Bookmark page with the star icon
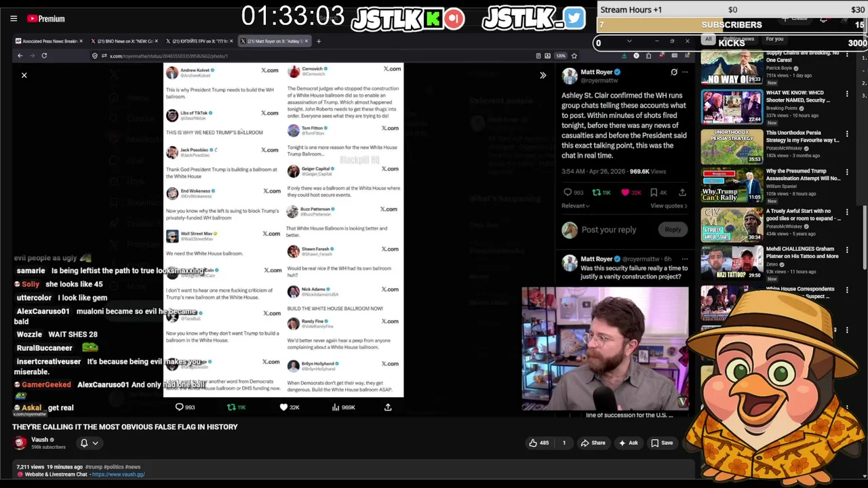The image size is (868, 488). point(574,56)
